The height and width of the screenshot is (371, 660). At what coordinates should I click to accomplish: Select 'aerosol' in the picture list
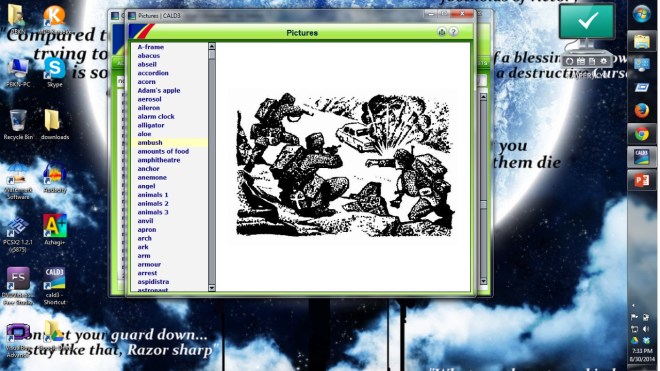click(149, 99)
